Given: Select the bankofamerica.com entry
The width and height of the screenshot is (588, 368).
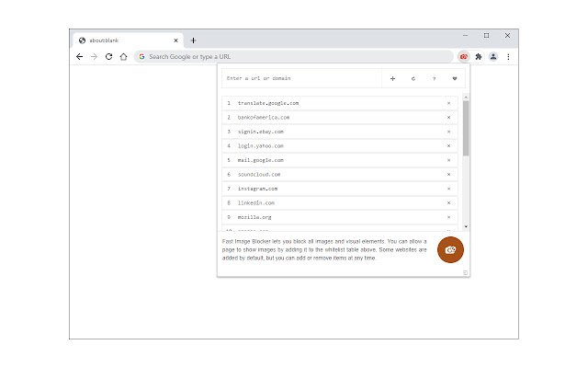Looking at the screenshot, I should [x=340, y=117].
